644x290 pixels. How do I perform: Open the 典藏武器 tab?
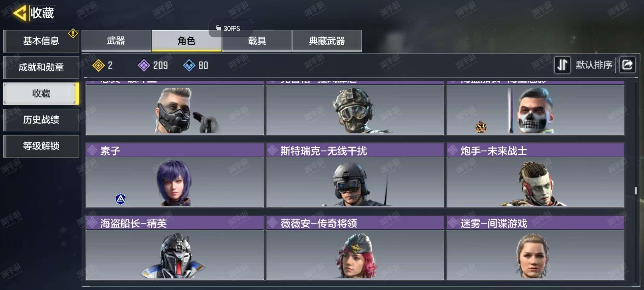327,41
